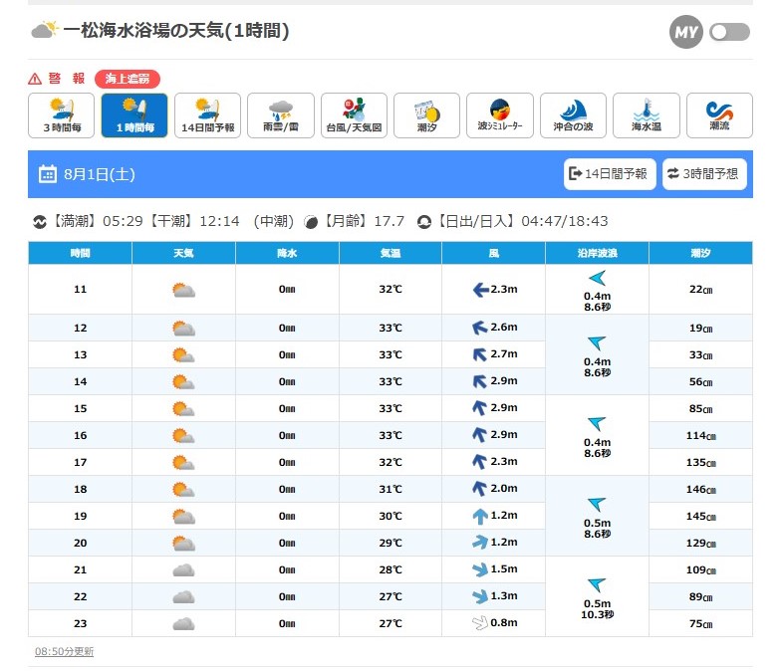Click the 月齢 17.7 text
Viewport: 784px width, 672px height.
coord(363,221)
